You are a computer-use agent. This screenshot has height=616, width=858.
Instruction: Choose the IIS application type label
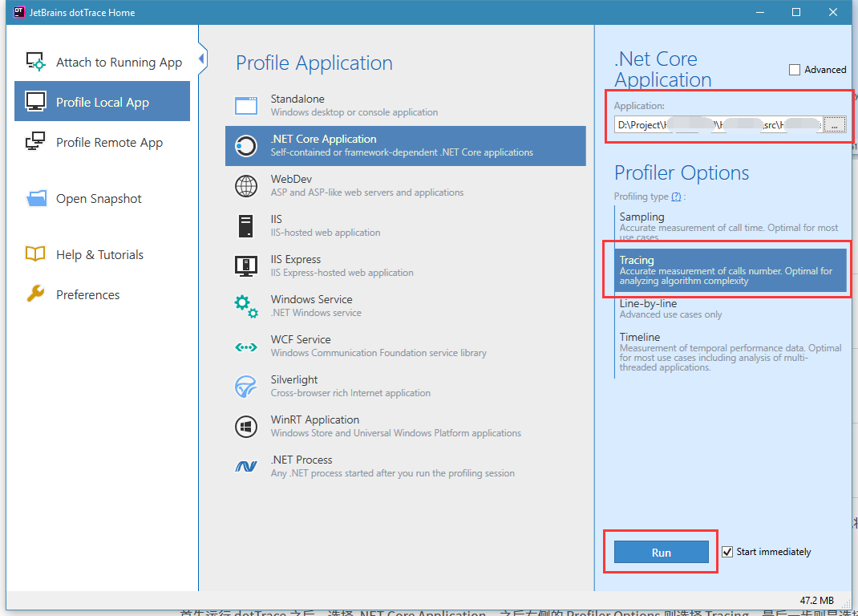pyautogui.click(x=277, y=219)
